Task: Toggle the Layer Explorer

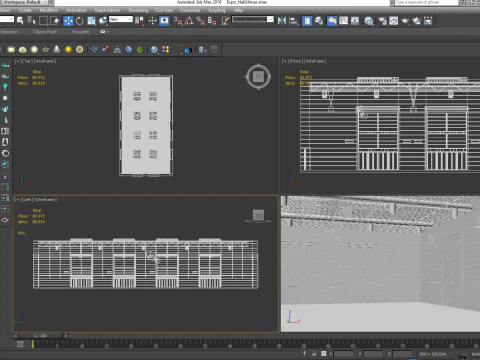Action: coord(319,21)
